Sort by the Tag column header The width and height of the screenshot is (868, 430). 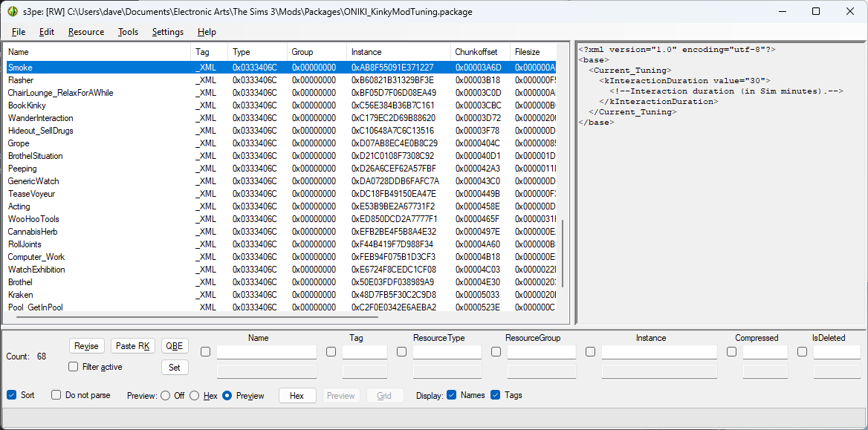[x=210, y=52]
